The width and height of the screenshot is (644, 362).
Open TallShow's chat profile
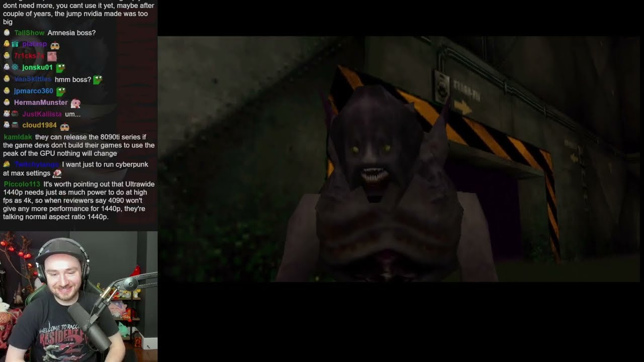click(29, 33)
